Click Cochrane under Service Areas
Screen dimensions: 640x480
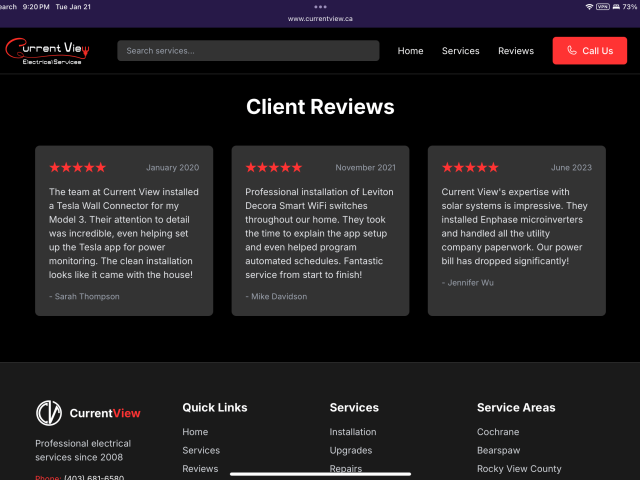click(498, 432)
